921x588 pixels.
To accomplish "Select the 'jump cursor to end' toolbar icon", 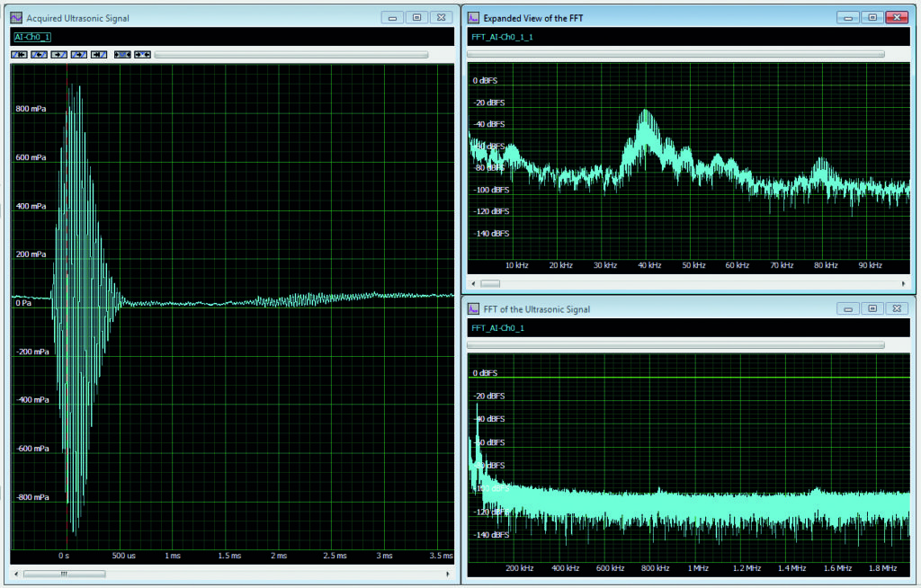I will tap(99, 54).
